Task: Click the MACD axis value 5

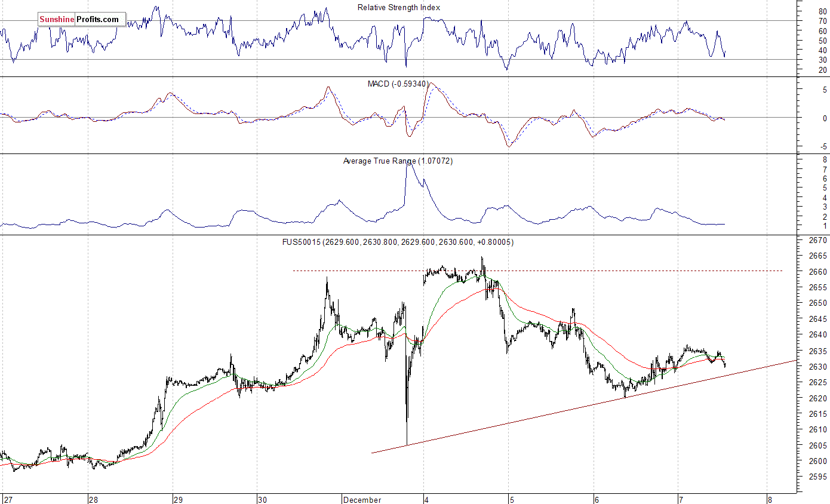Action: (825, 90)
